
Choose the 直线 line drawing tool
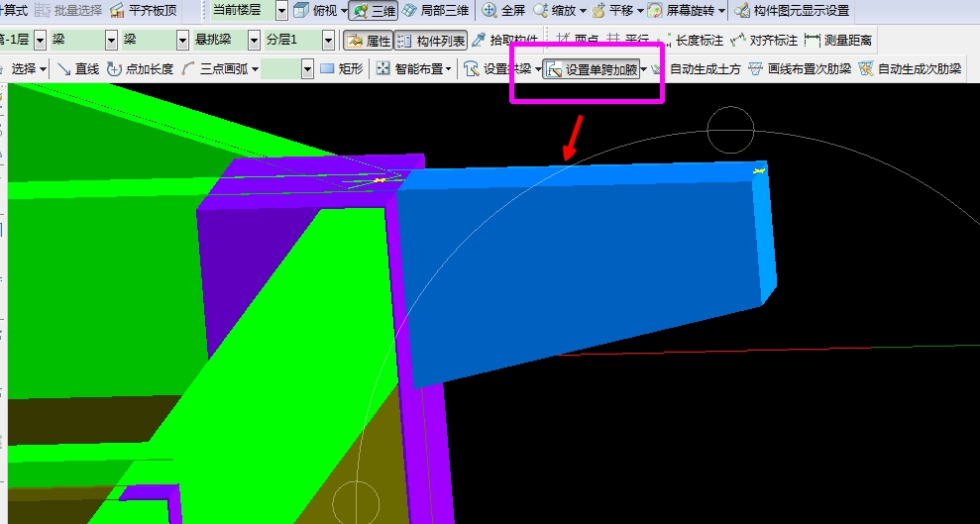coord(78,68)
